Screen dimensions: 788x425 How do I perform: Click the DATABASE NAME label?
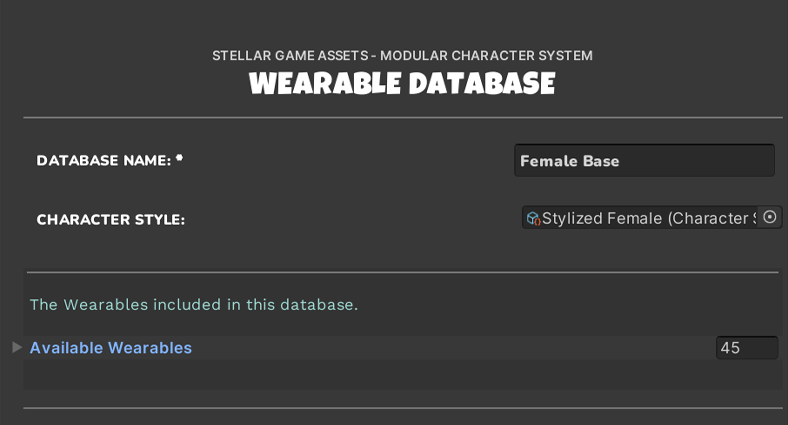[x=104, y=160]
